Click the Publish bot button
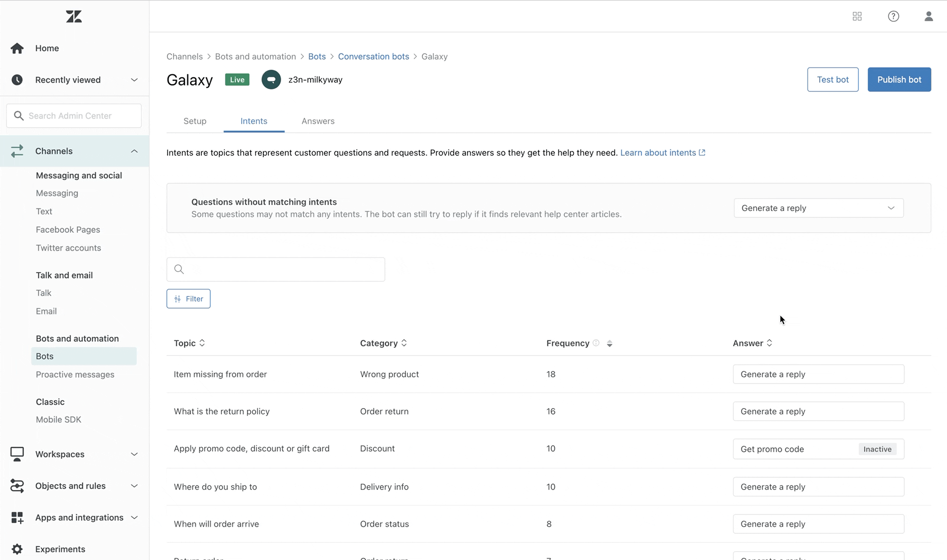The height and width of the screenshot is (560, 947). click(899, 79)
